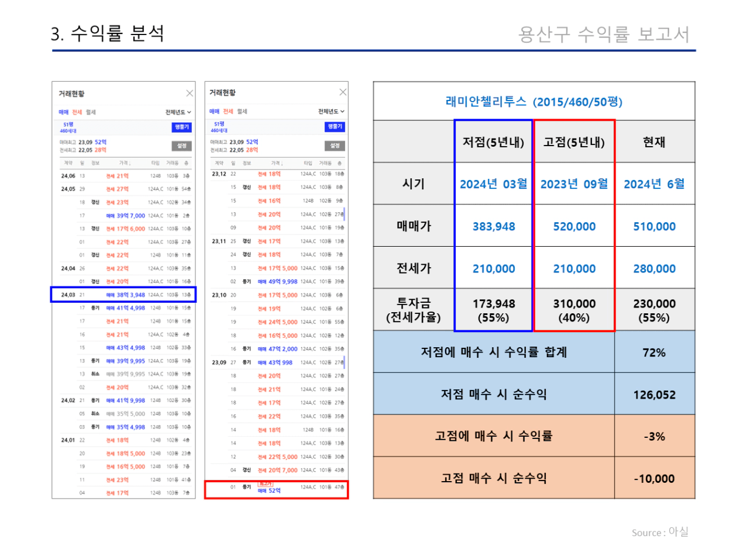This screenshot has width=747, height=560.
Task: Click the 2023년 09월 cell
Action: click(x=574, y=184)
